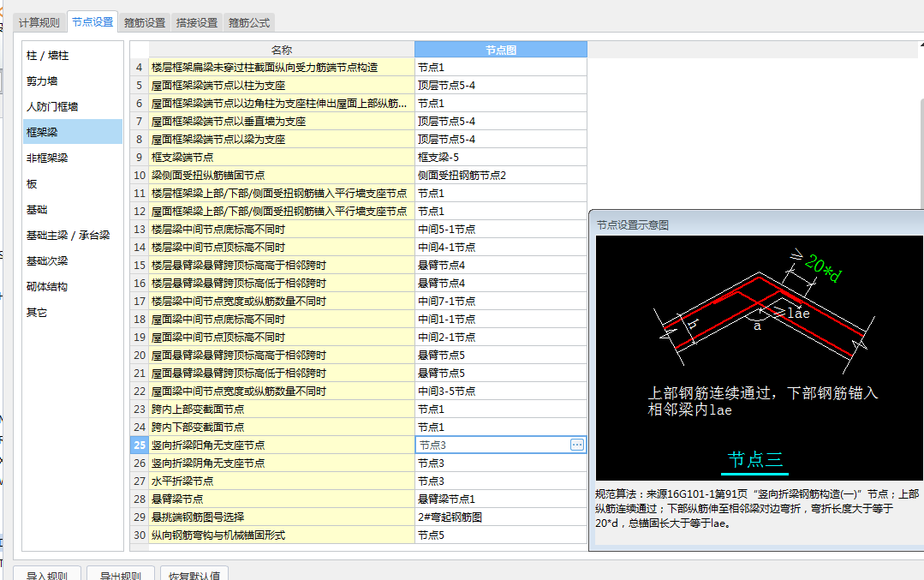
Task: Choose 砌体结构 category
Action: tap(73, 286)
